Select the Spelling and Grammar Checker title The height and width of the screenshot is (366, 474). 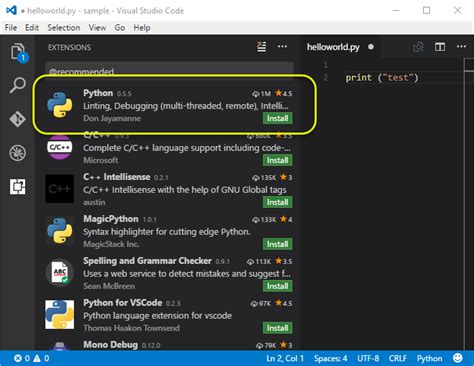click(147, 261)
